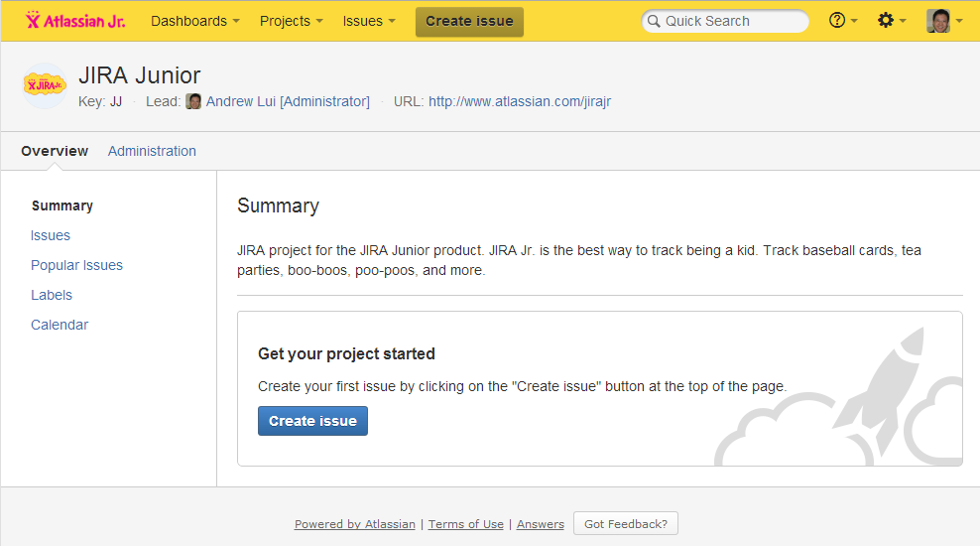Open the user profile avatar menu

[x=943, y=21]
